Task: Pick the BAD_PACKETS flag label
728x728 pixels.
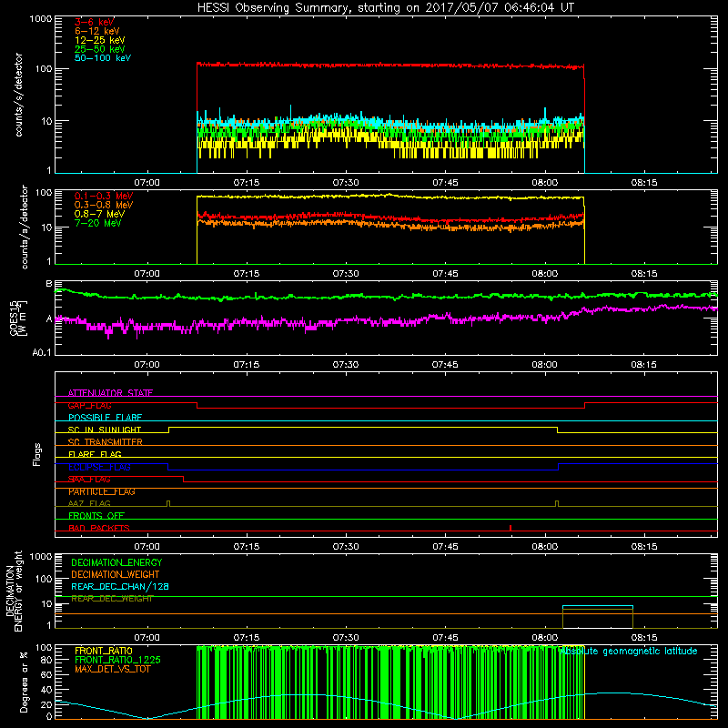Action: pyautogui.click(x=99, y=528)
